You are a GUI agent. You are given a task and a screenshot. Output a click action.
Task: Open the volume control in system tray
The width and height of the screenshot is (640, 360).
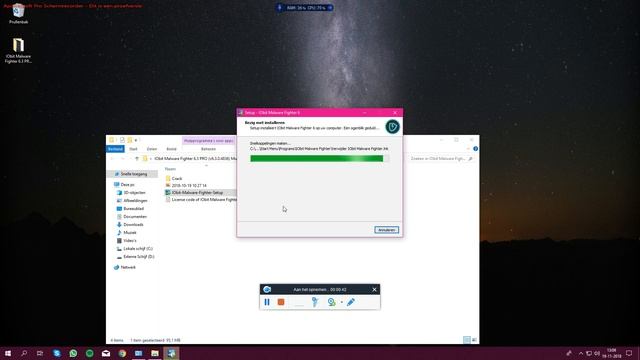pyautogui.click(x=597, y=353)
